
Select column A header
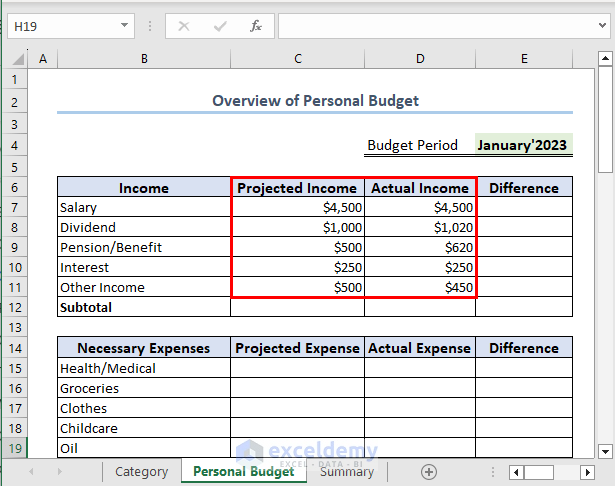click(x=43, y=59)
